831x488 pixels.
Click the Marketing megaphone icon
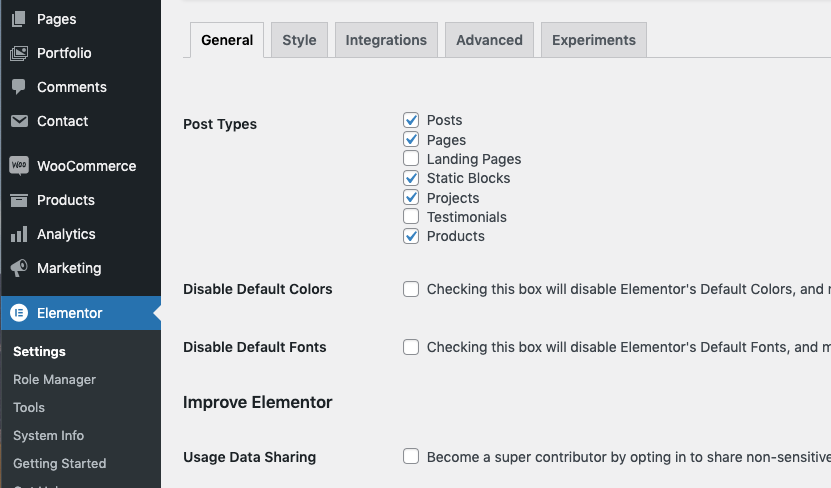(x=19, y=268)
